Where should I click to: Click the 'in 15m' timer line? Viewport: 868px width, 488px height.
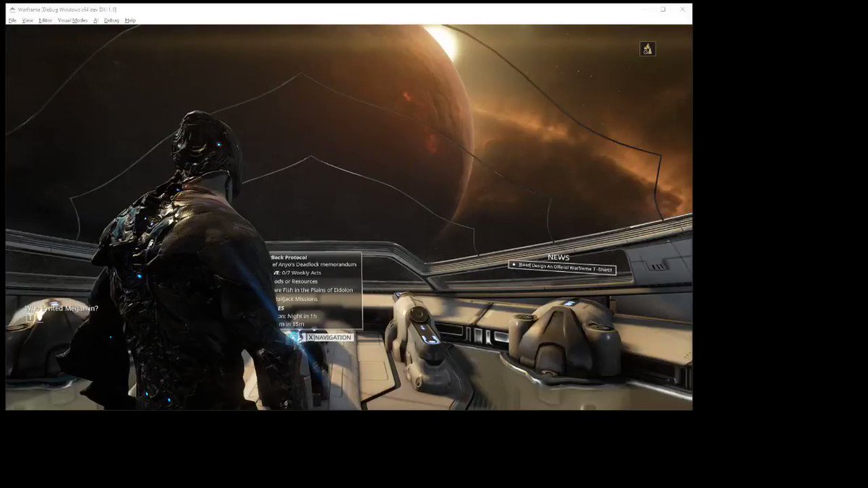point(290,324)
